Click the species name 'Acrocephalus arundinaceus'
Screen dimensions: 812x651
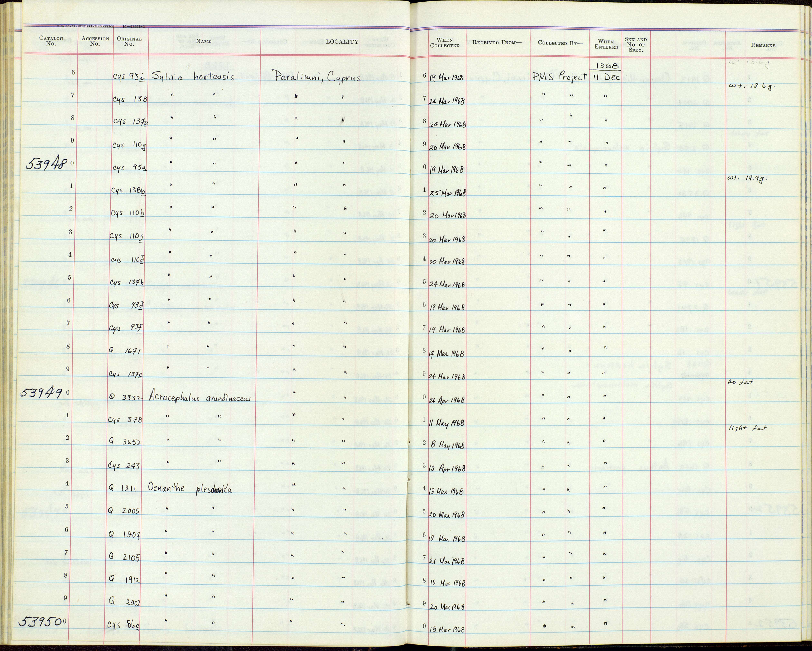[x=200, y=397]
